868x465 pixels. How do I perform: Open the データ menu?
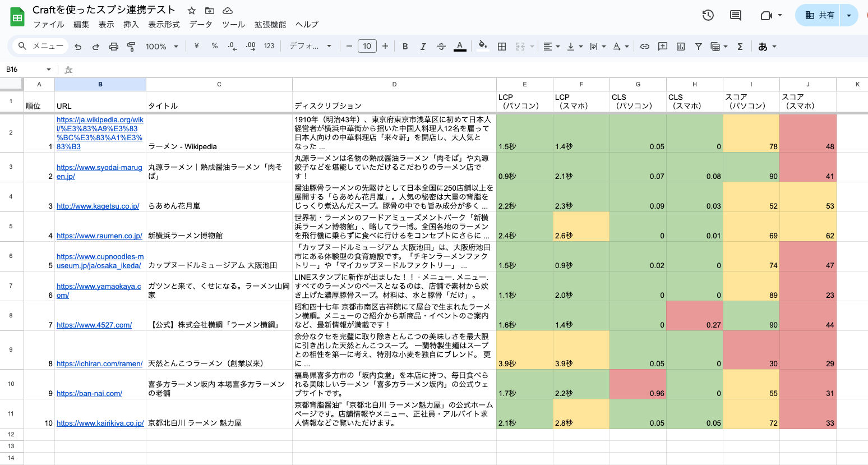(201, 25)
